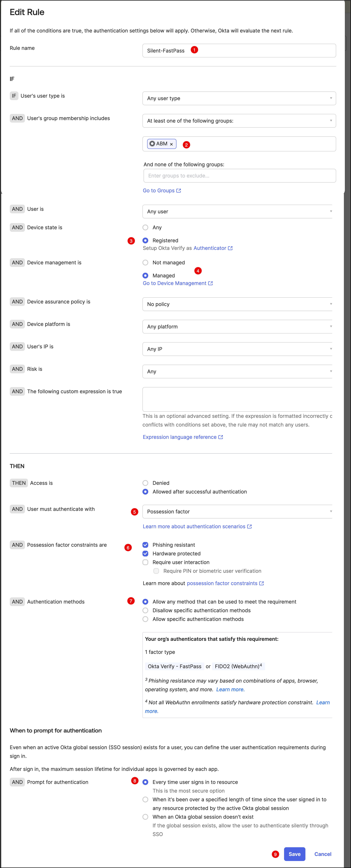
Task: Choose Allow specific authentication methods
Action: 145,619
